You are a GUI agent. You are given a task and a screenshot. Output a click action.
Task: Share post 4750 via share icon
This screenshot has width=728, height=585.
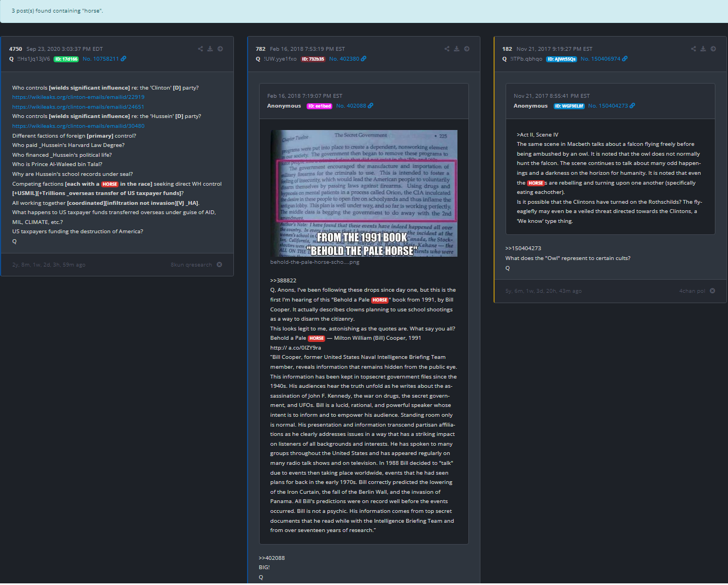tap(201, 49)
